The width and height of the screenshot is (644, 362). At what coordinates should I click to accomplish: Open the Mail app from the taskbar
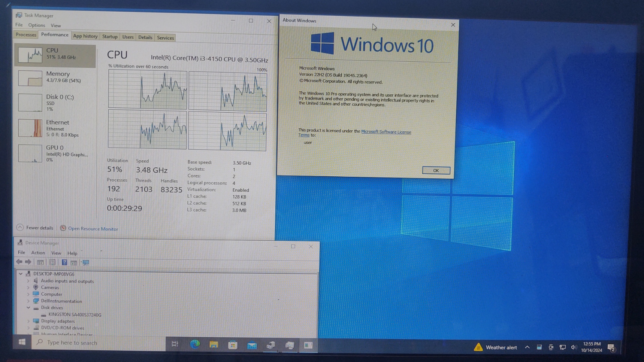click(252, 345)
